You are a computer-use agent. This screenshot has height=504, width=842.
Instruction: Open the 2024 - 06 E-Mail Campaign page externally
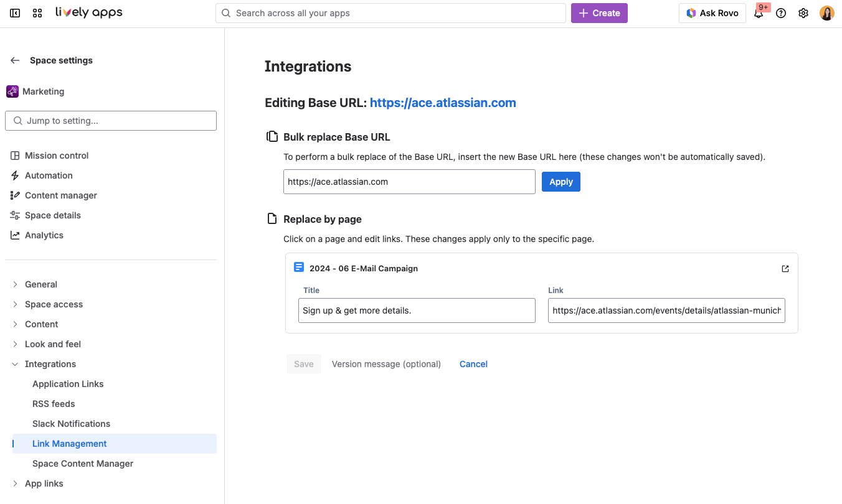(785, 269)
